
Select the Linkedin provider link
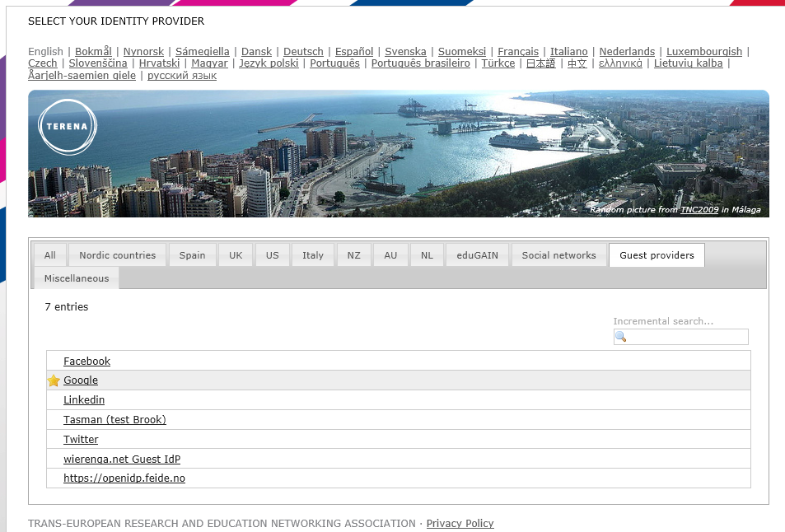tap(84, 400)
